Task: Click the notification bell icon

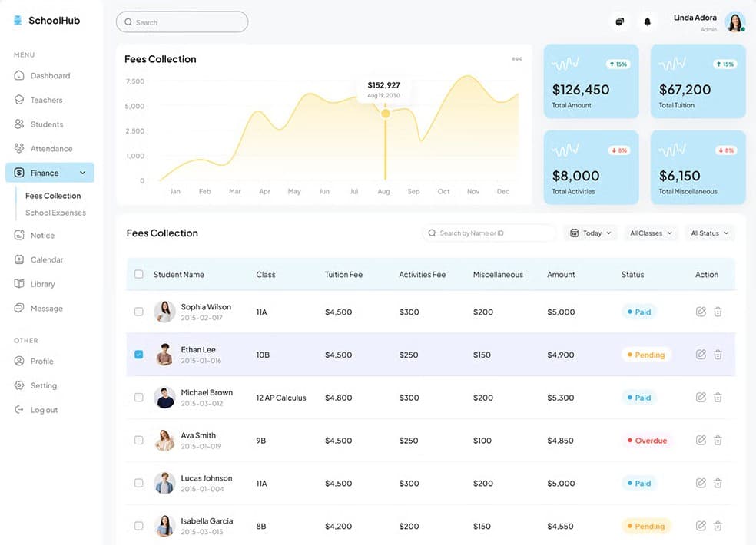Action: tap(647, 22)
